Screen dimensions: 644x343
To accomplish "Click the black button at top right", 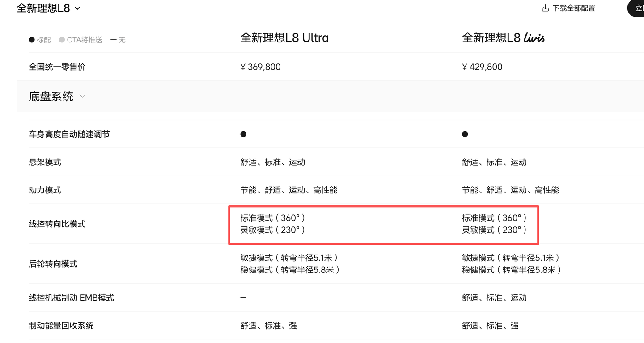I will click(636, 8).
